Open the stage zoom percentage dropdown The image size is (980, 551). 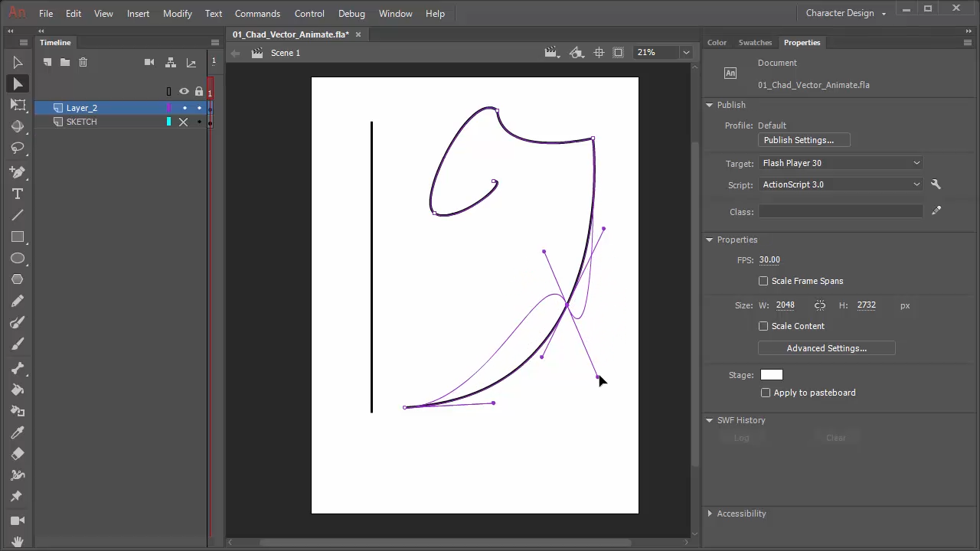pos(686,53)
